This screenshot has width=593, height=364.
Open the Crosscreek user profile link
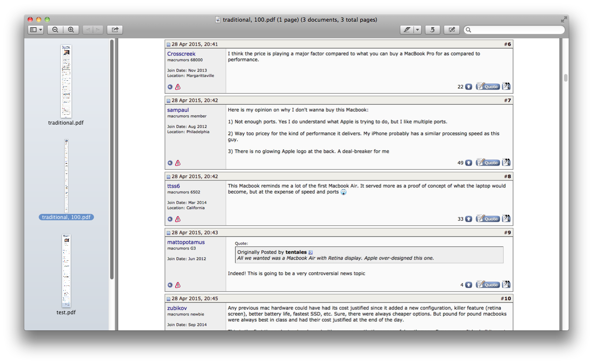(x=181, y=54)
